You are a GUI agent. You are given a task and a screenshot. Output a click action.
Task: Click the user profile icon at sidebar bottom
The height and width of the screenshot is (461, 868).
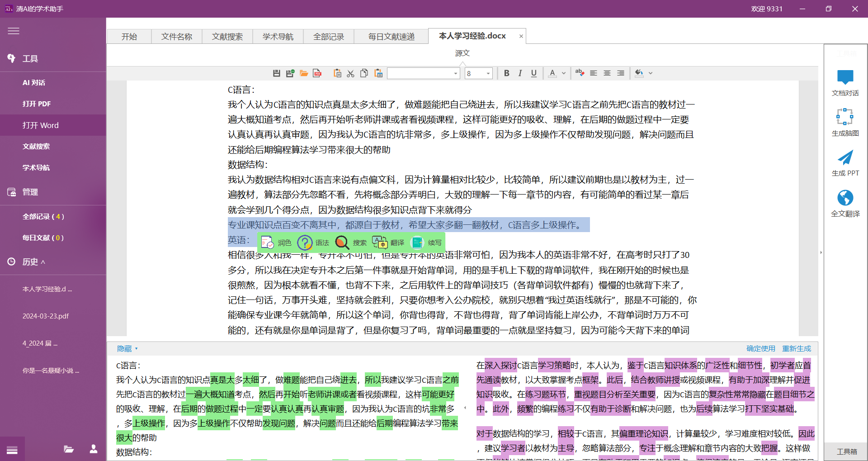94,449
